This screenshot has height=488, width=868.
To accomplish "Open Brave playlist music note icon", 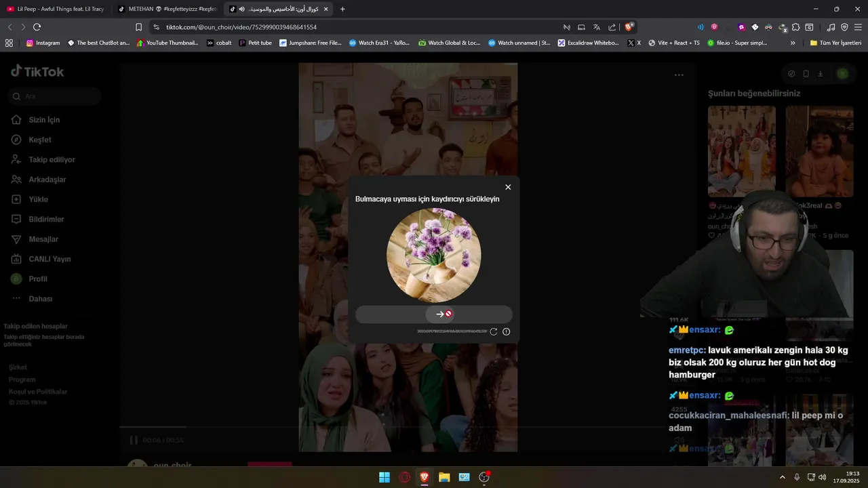I will pos(831,27).
